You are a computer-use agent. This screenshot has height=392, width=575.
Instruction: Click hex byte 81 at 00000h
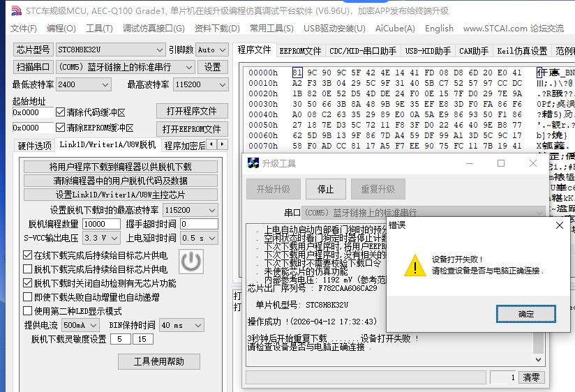[297, 73]
